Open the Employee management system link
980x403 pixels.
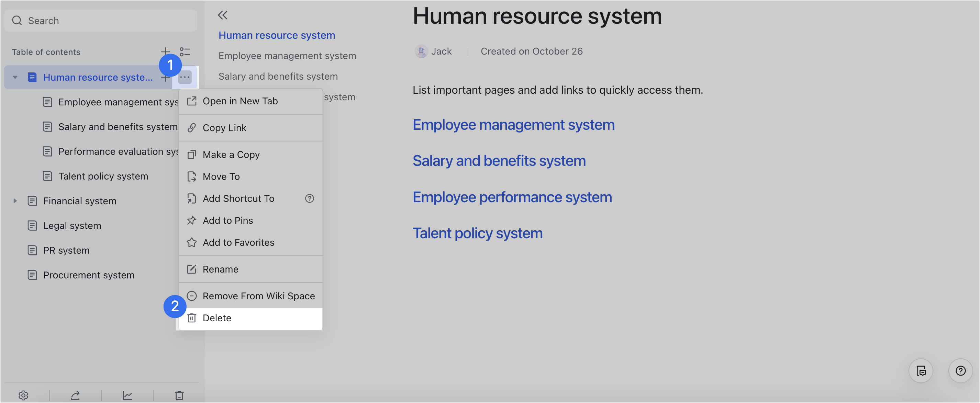point(513,124)
